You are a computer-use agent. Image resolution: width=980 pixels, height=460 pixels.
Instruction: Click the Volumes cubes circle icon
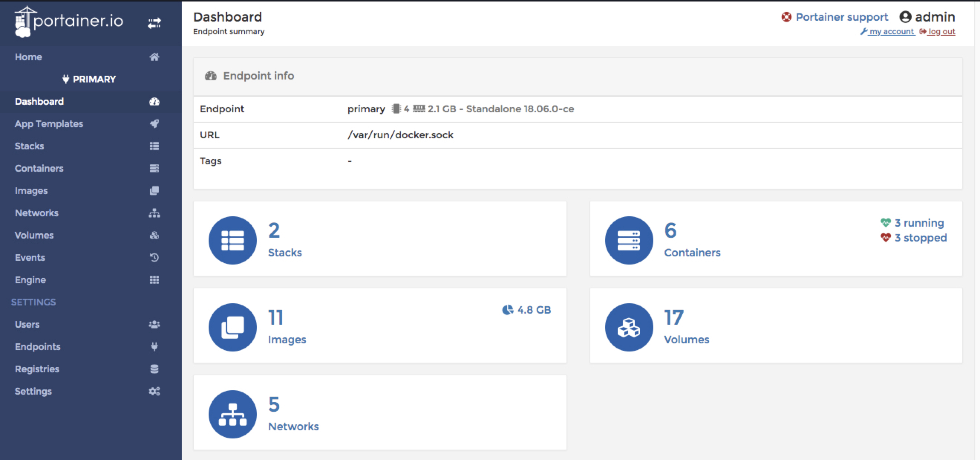[628, 327]
